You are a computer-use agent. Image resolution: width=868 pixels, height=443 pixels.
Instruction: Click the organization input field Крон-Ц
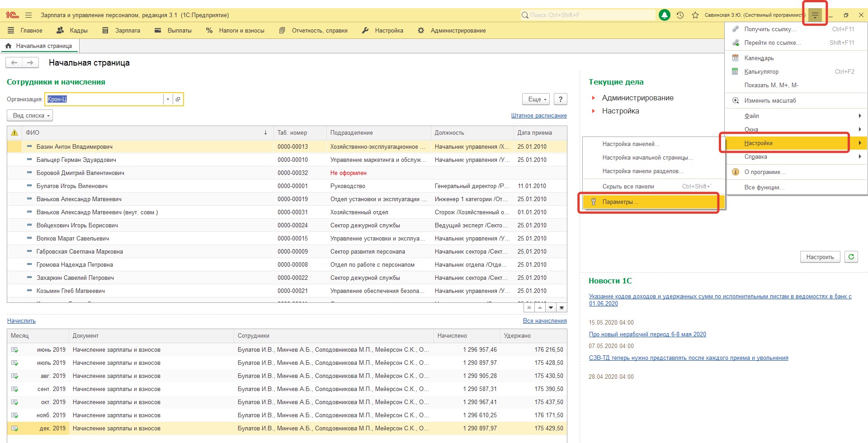(x=104, y=99)
